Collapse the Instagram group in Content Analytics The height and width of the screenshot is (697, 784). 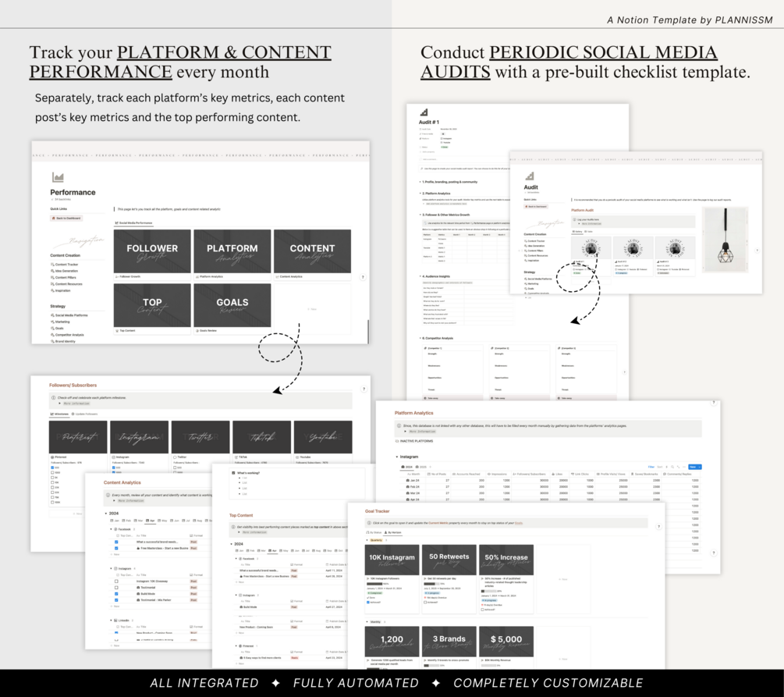pyautogui.click(x=111, y=568)
